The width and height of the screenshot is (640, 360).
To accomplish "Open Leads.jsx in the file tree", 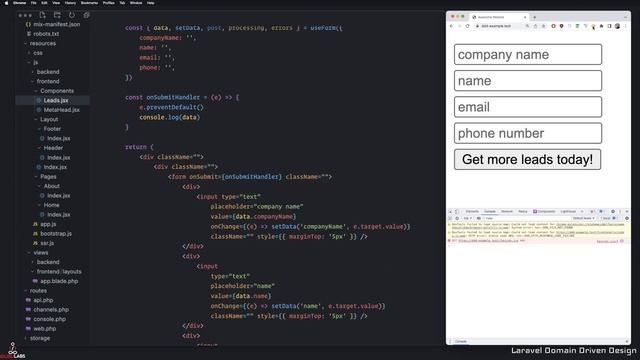I will (x=56, y=100).
